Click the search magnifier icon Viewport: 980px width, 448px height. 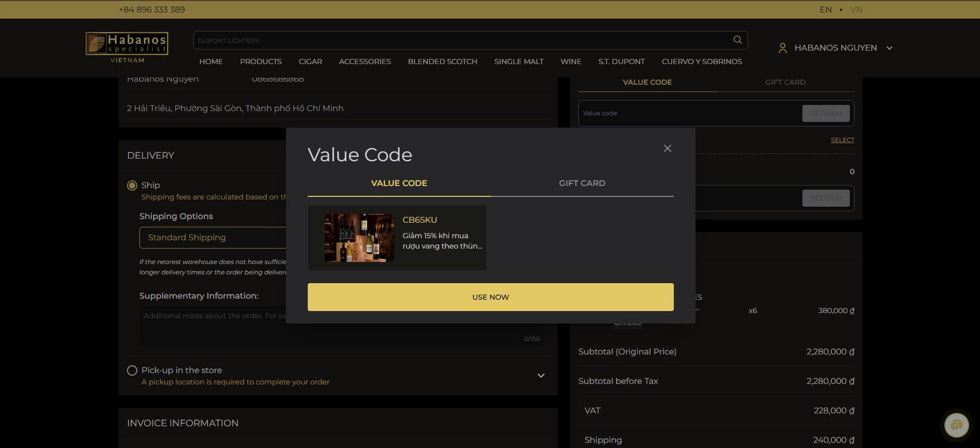737,40
